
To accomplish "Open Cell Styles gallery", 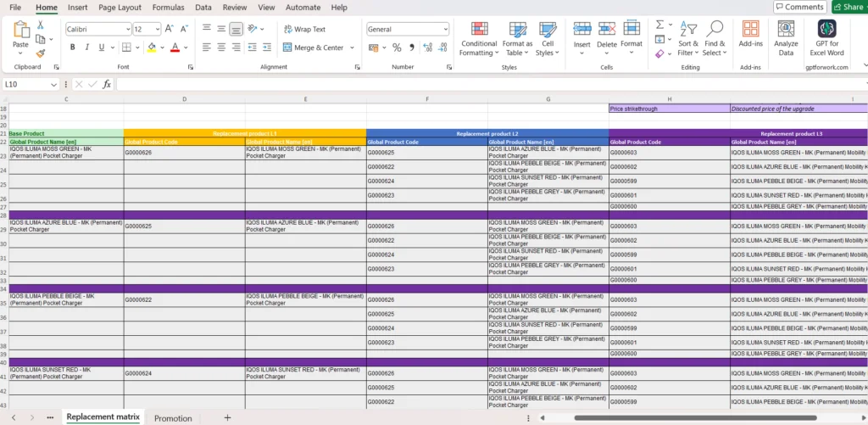I will tap(548, 39).
